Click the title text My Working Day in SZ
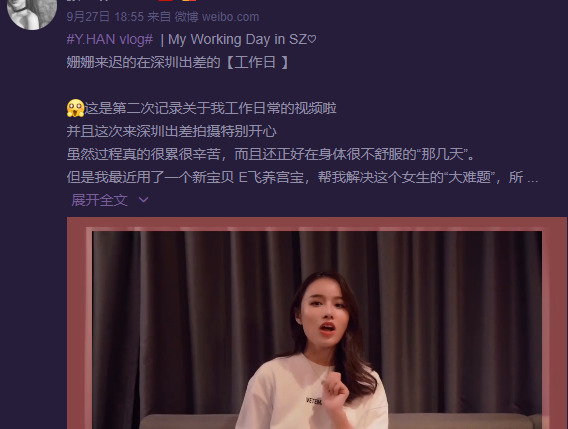 point(237,39)
